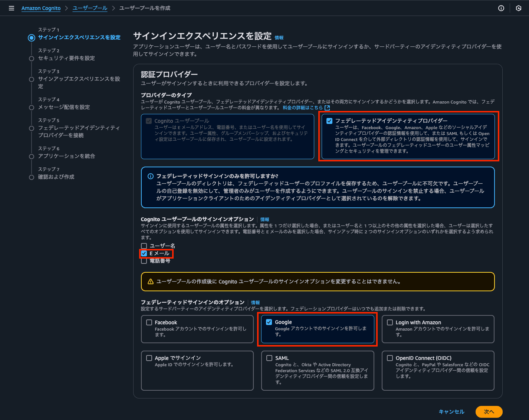
Task: Click the hexagon settings icon in top bar
Action: (x=519, y=8)
